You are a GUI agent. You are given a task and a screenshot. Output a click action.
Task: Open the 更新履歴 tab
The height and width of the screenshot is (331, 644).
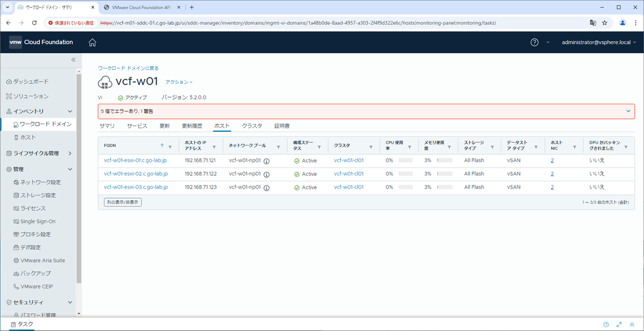coord(192,126)
